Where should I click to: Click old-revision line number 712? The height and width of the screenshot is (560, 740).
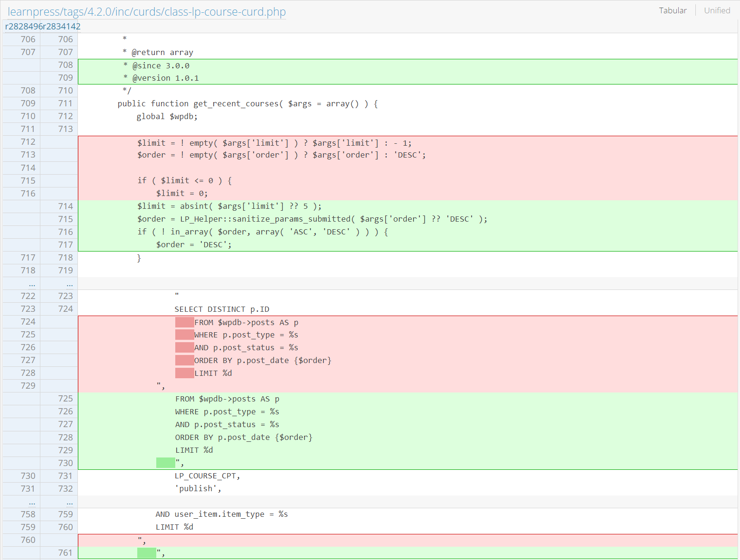(x=28, y=141)
